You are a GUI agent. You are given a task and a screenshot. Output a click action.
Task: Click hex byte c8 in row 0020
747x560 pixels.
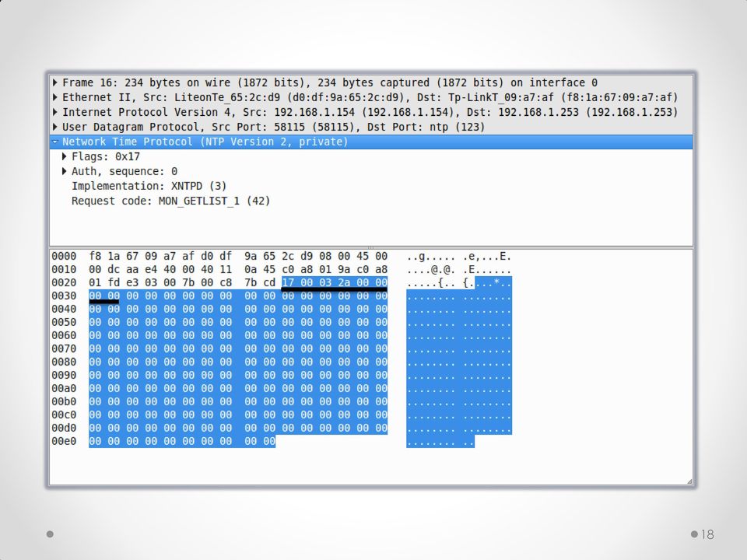pos(226,283)
